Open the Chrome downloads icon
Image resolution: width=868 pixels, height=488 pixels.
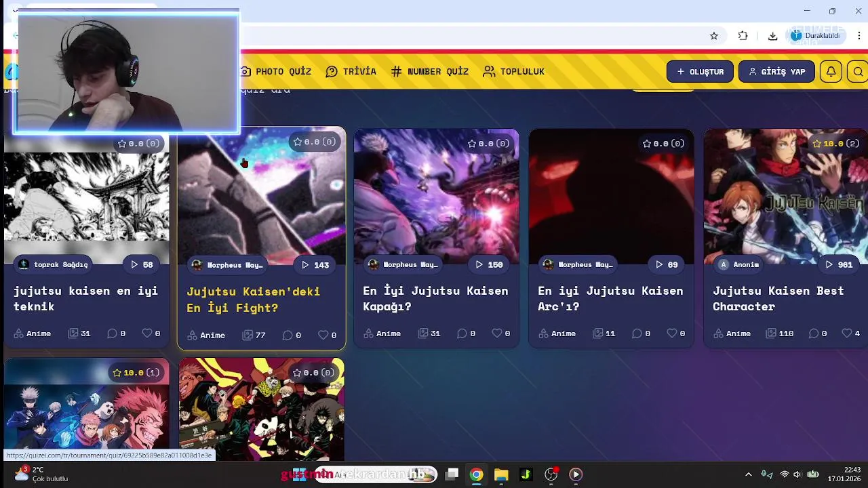point(772,36)
